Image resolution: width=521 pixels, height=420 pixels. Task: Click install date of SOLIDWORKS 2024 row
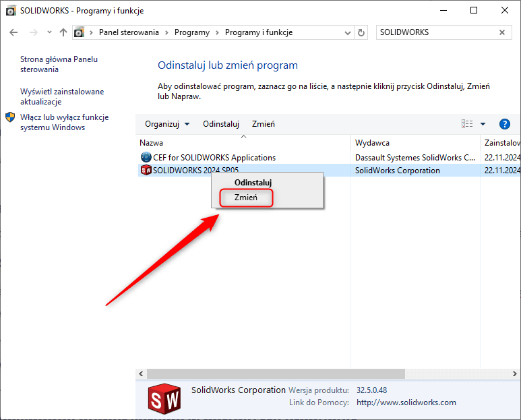[x=502, y=171]
